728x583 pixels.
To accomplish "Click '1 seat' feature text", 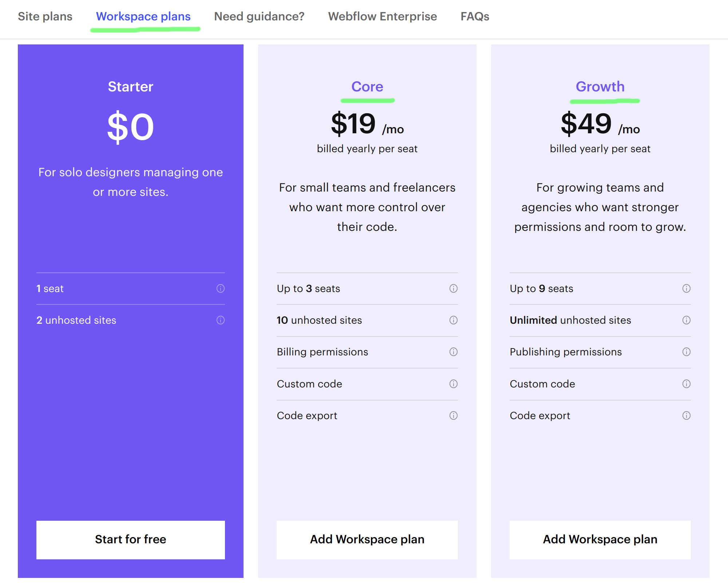I will 50,288.
